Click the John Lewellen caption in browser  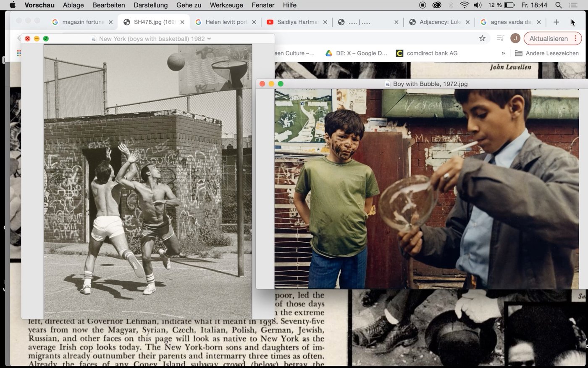[x=510, y=67]
